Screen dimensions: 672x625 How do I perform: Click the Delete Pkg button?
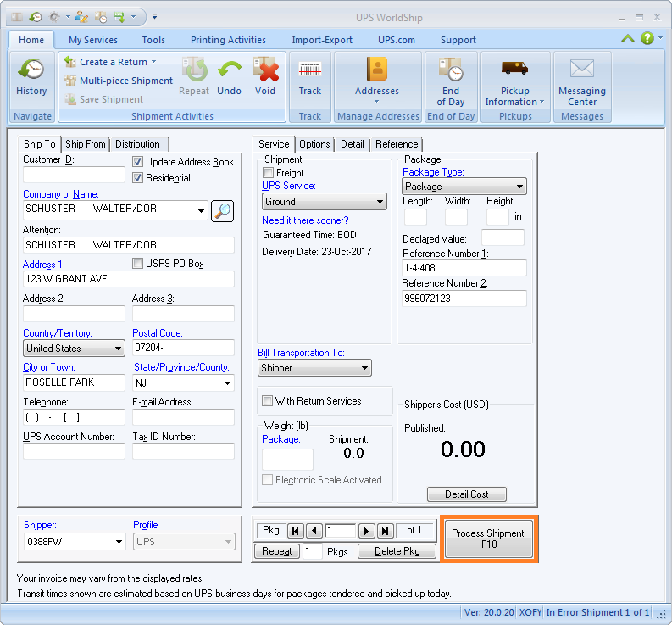coord(397,551)
